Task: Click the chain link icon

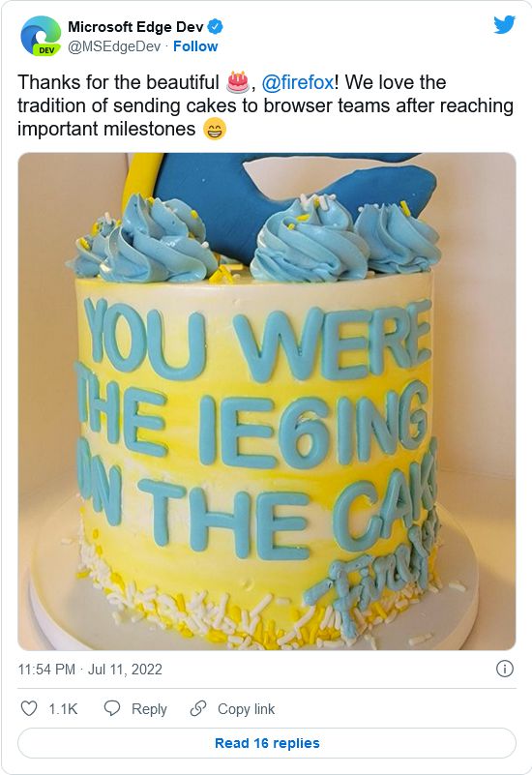Action: 198,708
